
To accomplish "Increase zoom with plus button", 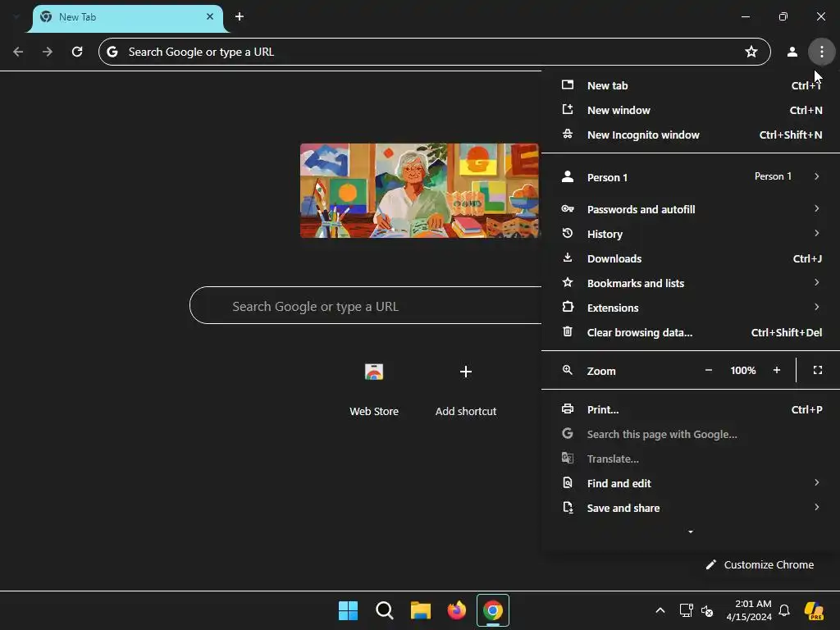I will coord(776,370).
